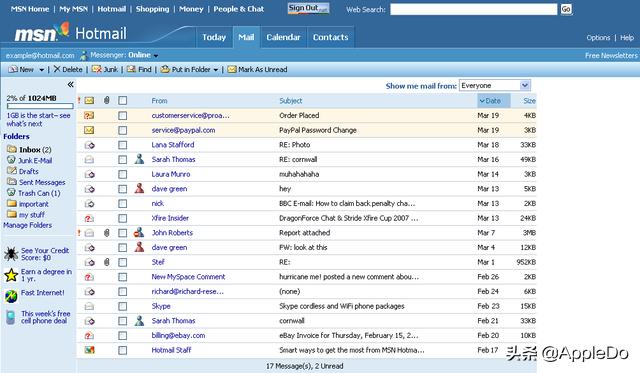Click inside the Web Search input field
Viewport: 640px width, 373px height.
[473, 9]
